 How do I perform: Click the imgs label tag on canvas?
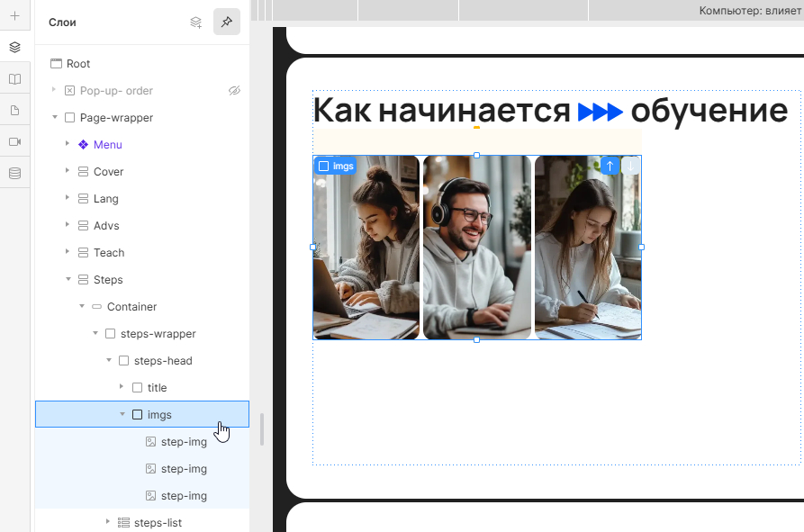point(335,166)
